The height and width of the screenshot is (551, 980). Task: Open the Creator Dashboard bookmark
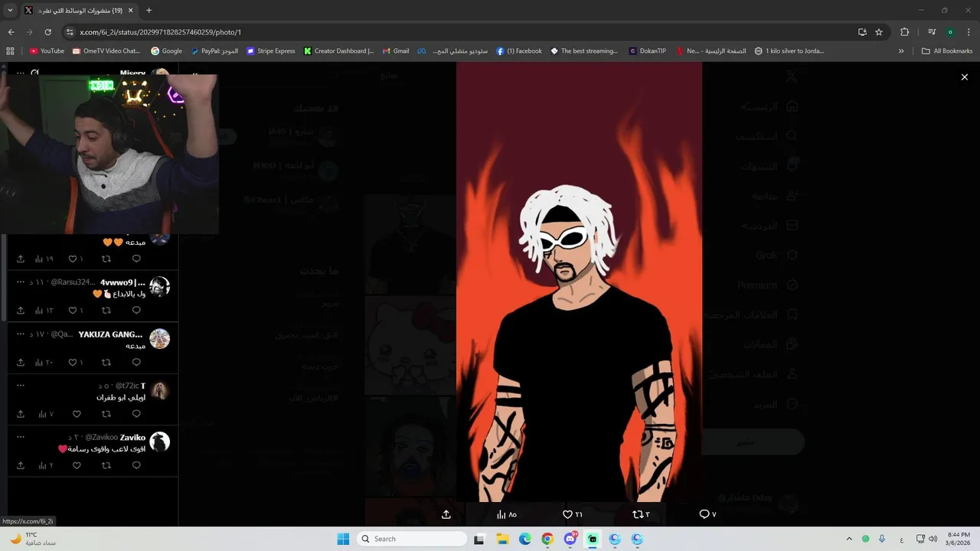coord(338,51)
